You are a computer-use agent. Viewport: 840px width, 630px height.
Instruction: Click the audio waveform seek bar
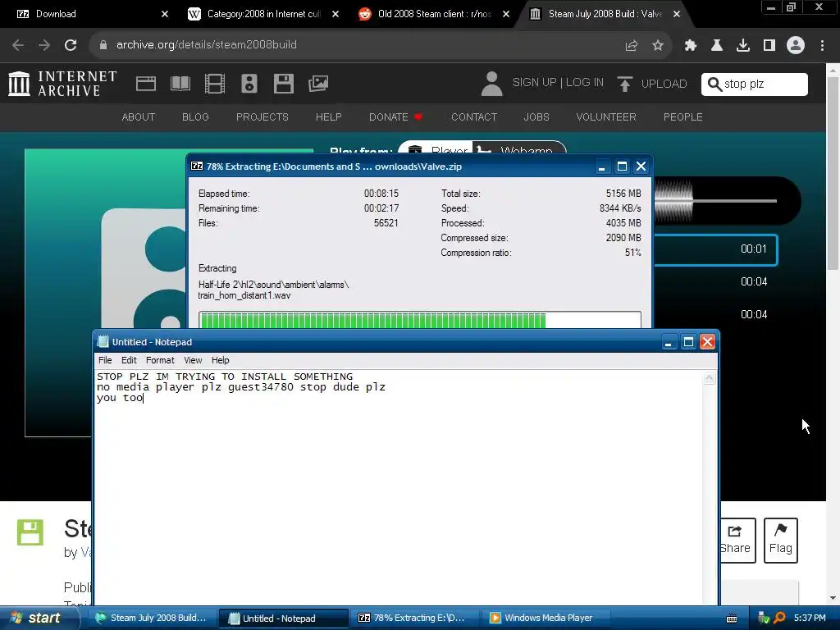tap(715, 201)
